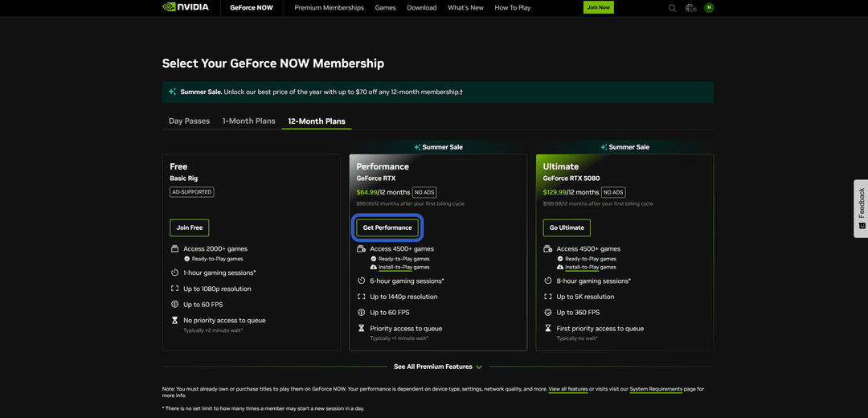Open the region globe selector
The width and height of the screenshot is (868, 418).
691,8
